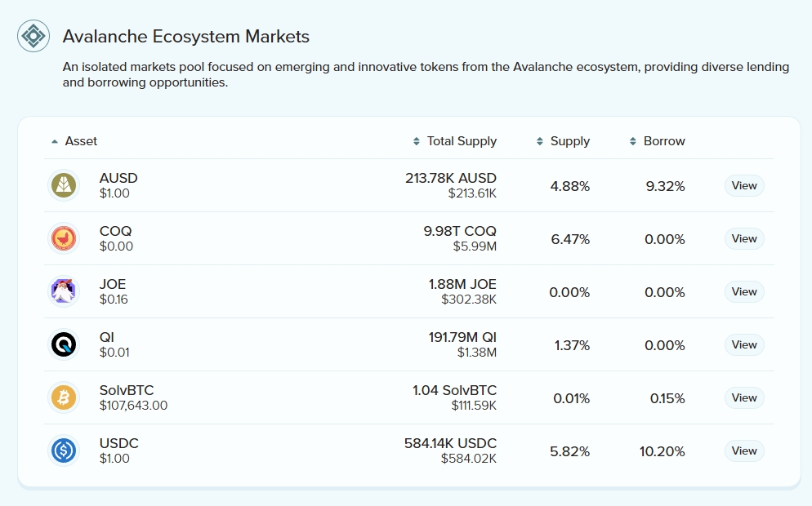Click the COQ dollar value $5.99M
The height and width of the screenshot is (506, 812).
475,246
